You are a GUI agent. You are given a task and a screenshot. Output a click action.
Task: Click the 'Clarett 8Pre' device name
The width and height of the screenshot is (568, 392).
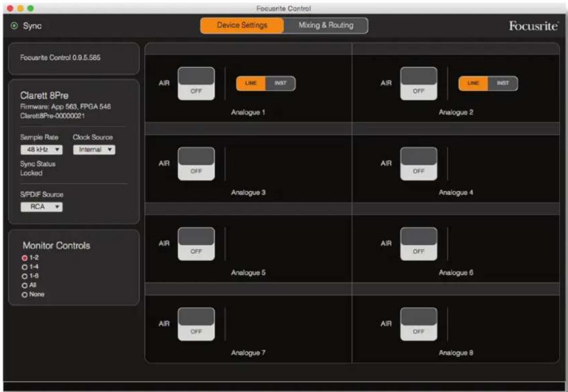(44, 95)
